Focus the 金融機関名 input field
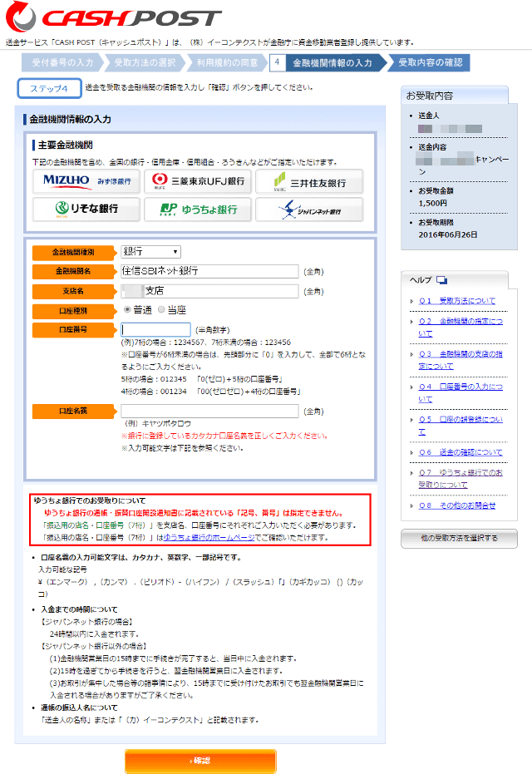Screen dimensions: 532x774 209,271
